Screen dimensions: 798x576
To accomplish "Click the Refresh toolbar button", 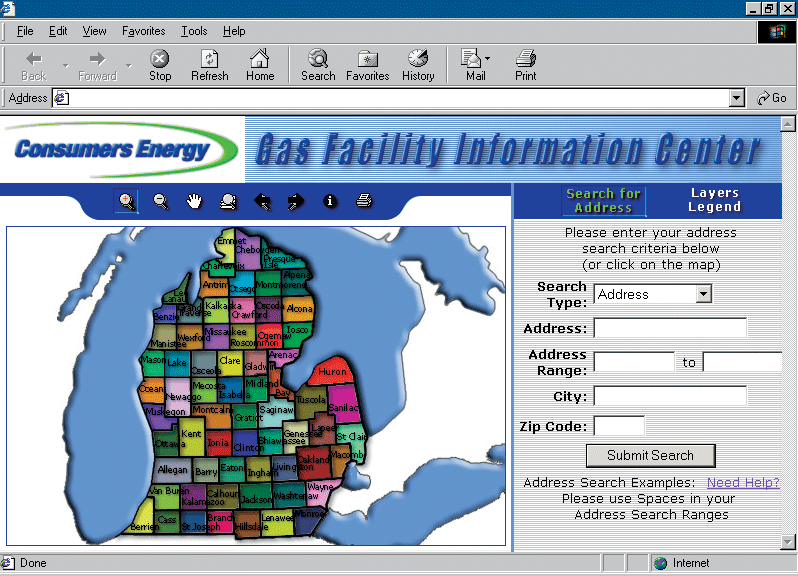I will (x=210, y=66).
